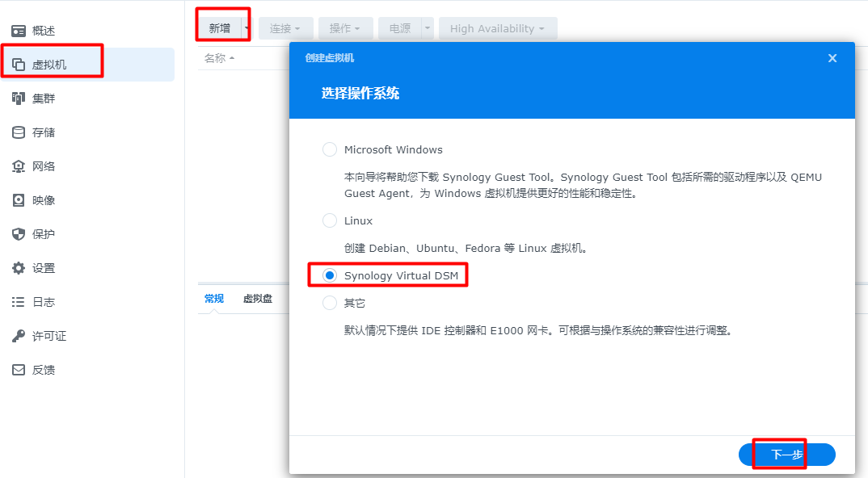Open the High Availability dropdown
868x478 pixels.
[x=498, y=28]
